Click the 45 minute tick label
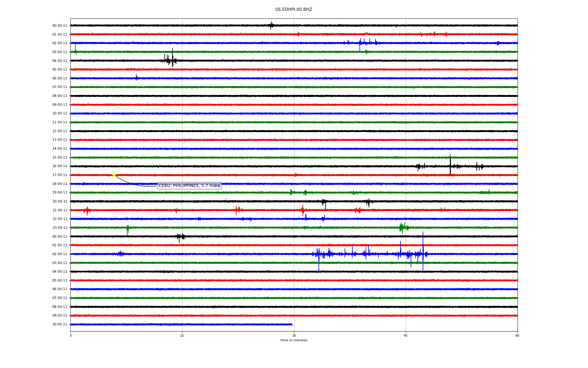 [x=406, y=335]
